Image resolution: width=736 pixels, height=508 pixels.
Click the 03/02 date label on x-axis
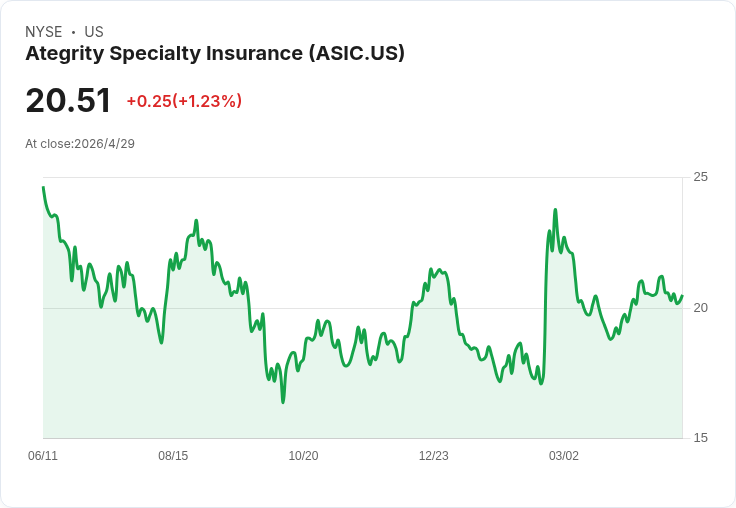click(564, 455)
